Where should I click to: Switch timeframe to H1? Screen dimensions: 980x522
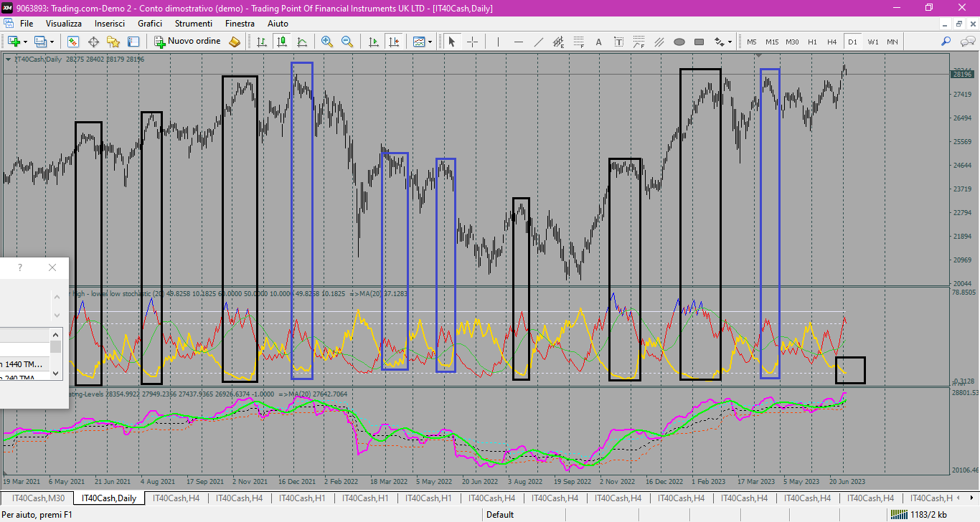(x=812, y=42)
